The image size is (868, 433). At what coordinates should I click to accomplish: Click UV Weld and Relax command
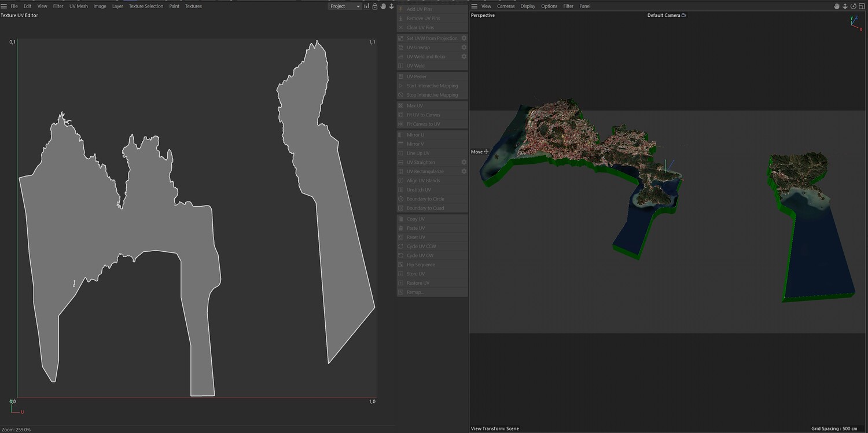pos(428,57)
